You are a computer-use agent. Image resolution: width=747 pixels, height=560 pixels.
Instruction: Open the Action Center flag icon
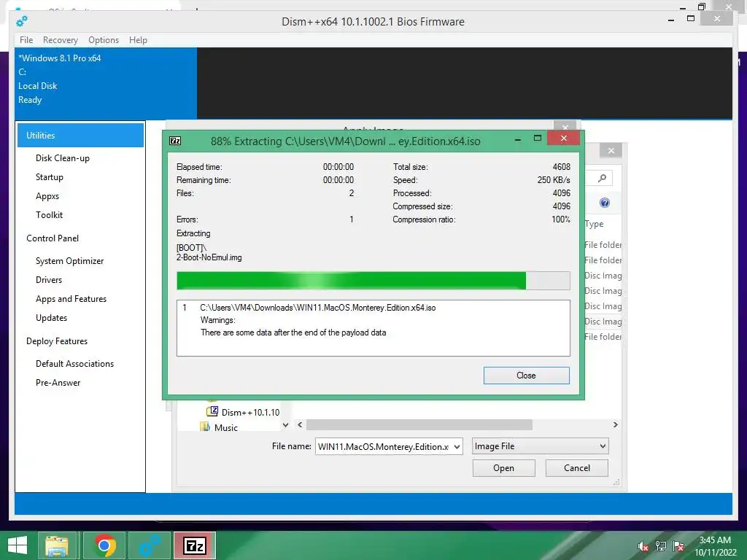pos(678,546)
